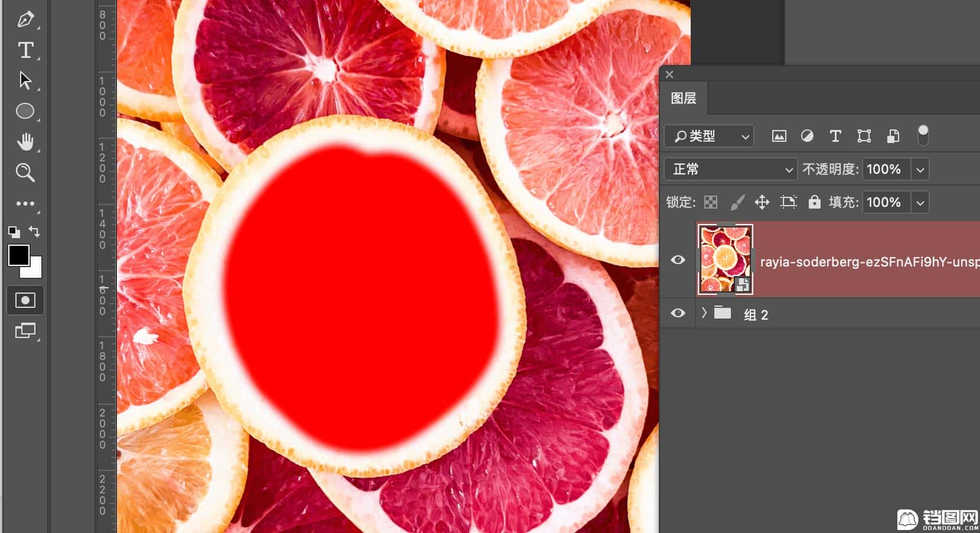Switch to the 图层 Layers tab

pos(684,98)
